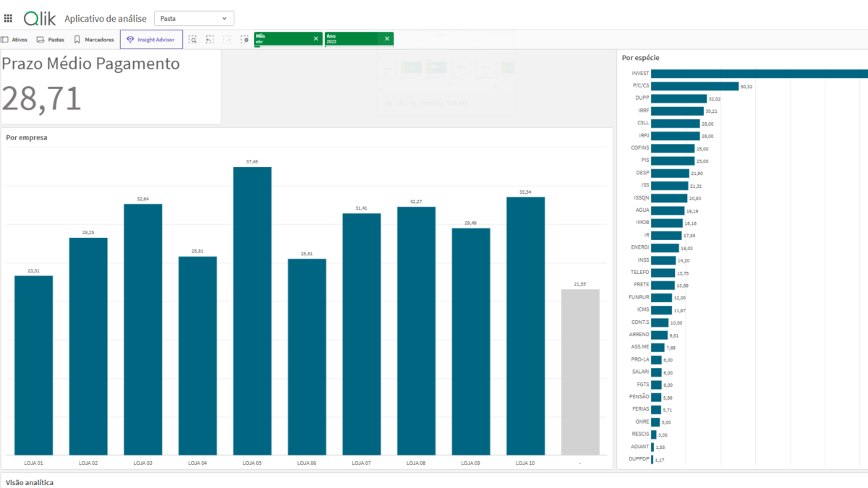Open Marcadores bookmarks
Screen dimensions: 868x488
coord(94,40)
